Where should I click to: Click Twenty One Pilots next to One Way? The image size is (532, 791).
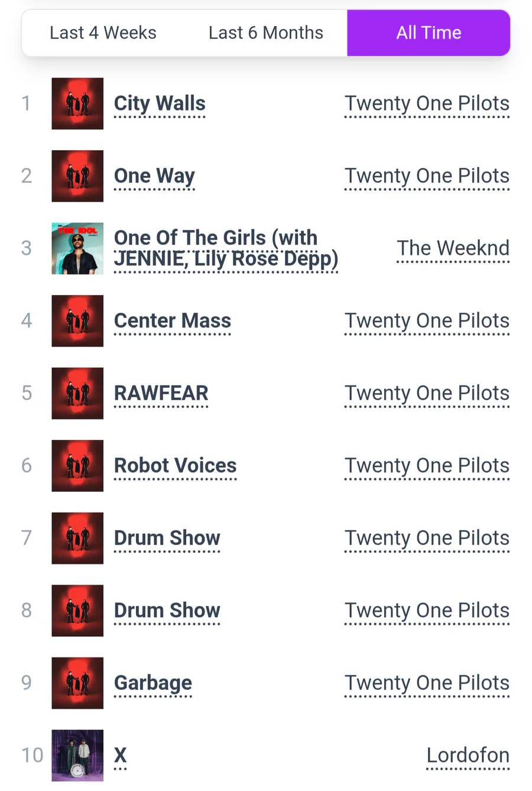tap(427, 176)
